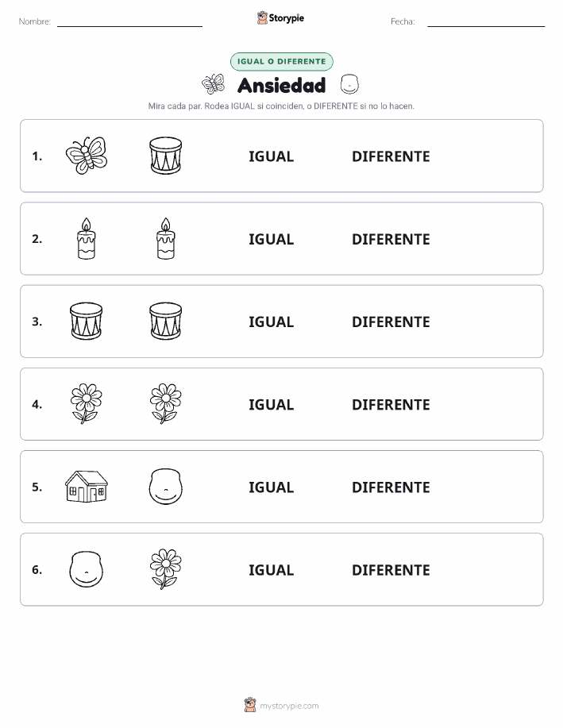Select the right drum in row 3
Viewport: 563px width, 728px height.
point(166,321)
